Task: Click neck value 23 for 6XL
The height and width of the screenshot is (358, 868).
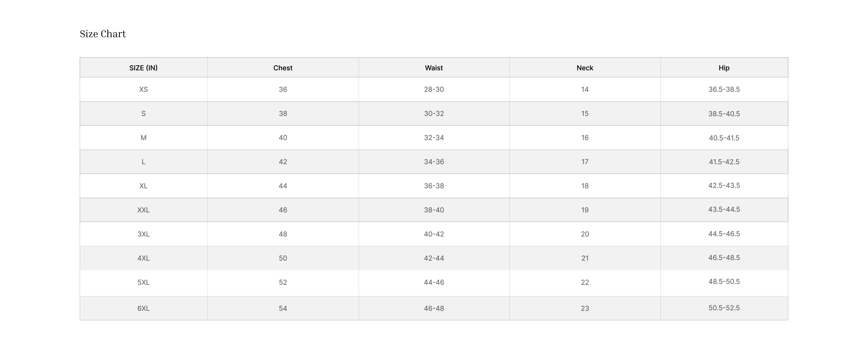Action: (585, 308)
